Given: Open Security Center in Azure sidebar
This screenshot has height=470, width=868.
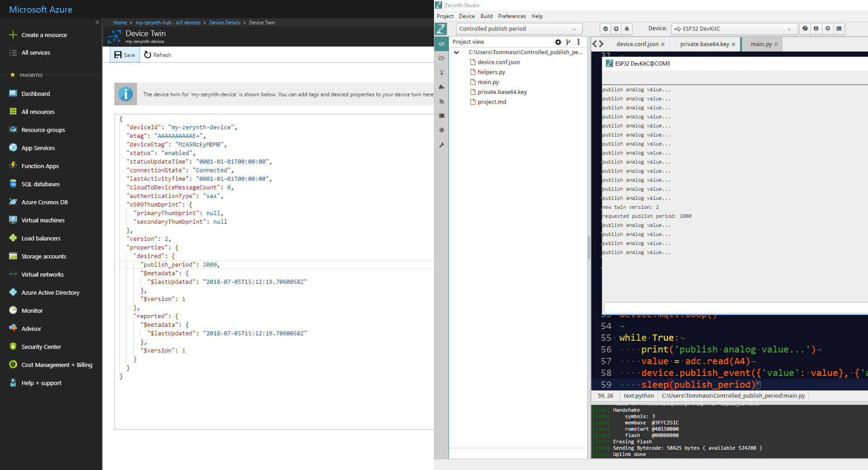Looking at the screenshot, I should (41, 347).
